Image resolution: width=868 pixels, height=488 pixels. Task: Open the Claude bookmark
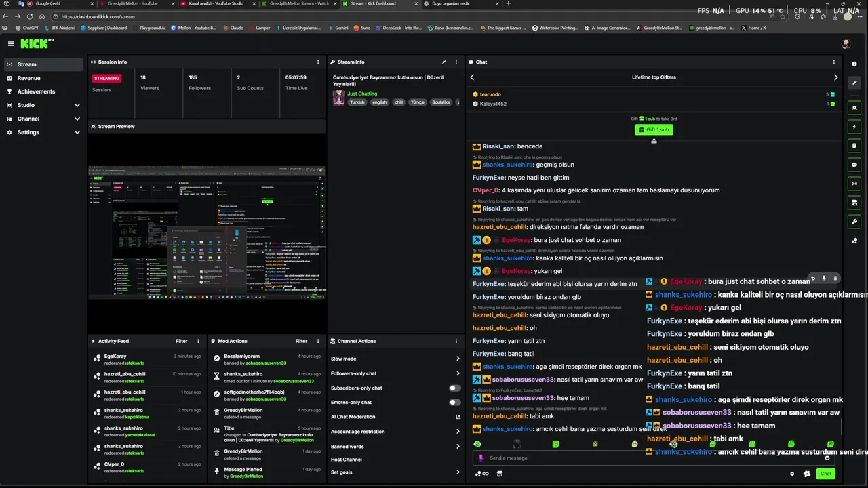(233, 28)
